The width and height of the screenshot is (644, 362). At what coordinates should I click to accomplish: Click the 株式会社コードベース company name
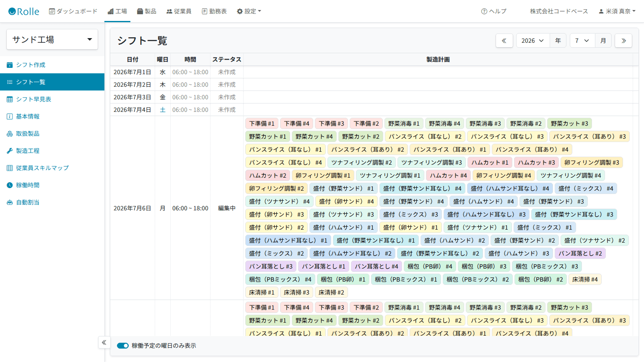click(559, 11)
